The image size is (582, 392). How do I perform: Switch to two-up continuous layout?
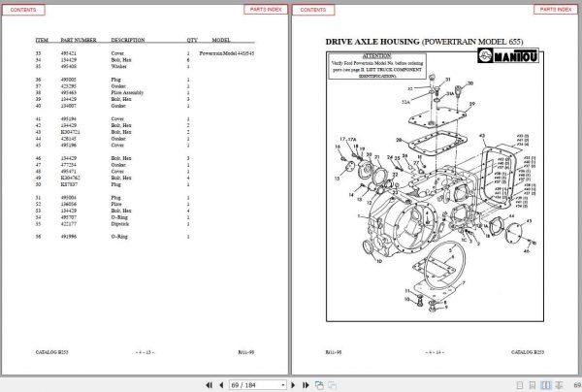559,385
